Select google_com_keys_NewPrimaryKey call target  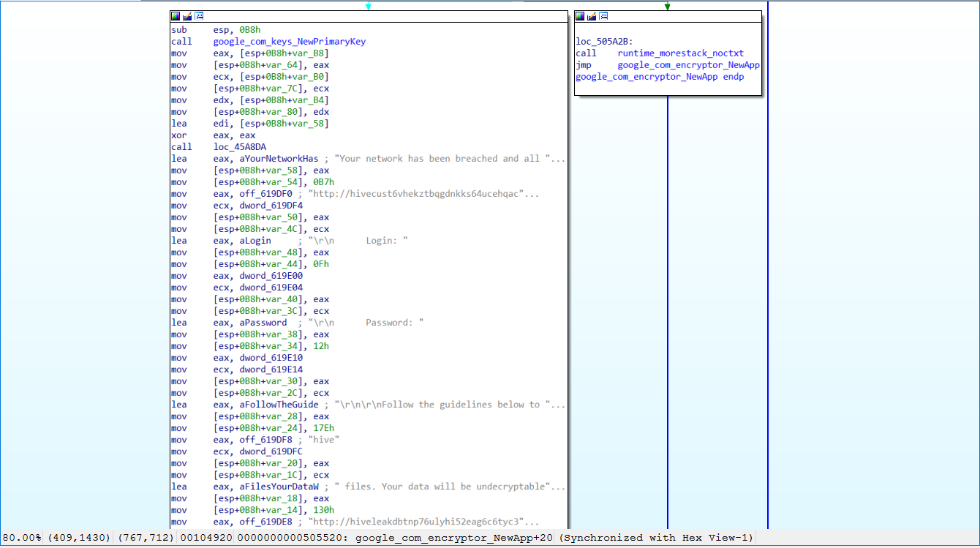coord(290,42)
